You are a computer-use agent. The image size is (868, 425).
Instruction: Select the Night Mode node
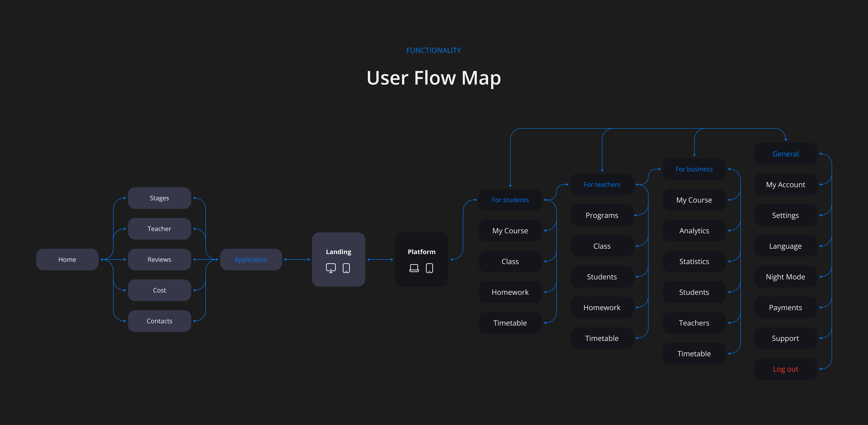(786, 277)
